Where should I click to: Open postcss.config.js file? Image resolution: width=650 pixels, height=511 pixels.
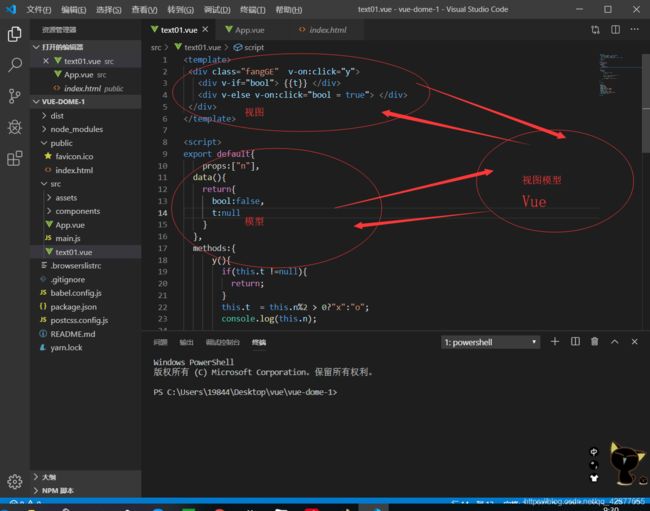[x=86, y=320]
